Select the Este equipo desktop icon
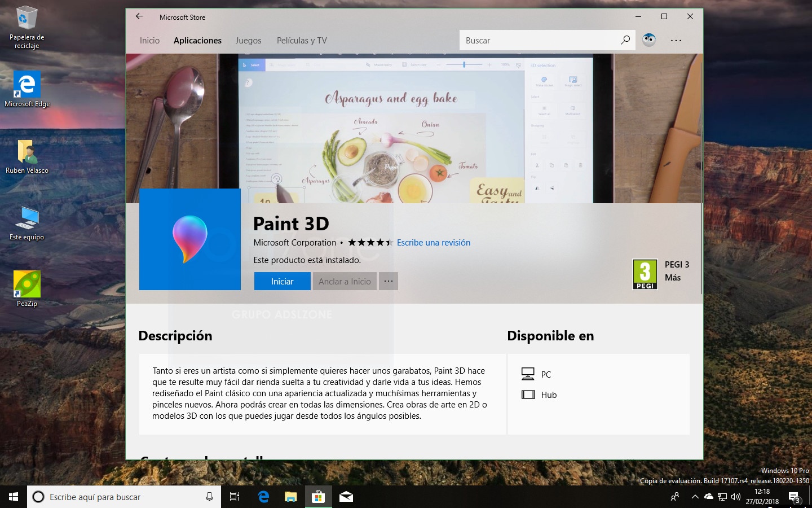 tap(27, 224)
